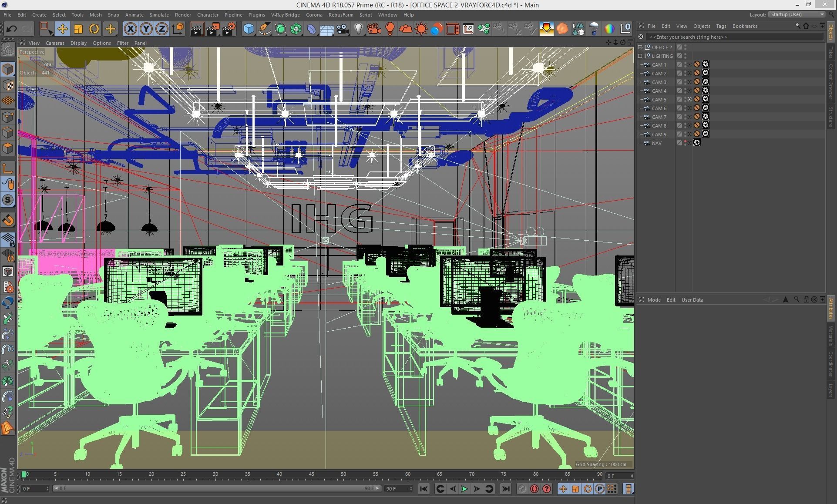Switch to Texture mode checkerboard icon

click(8, 85)
